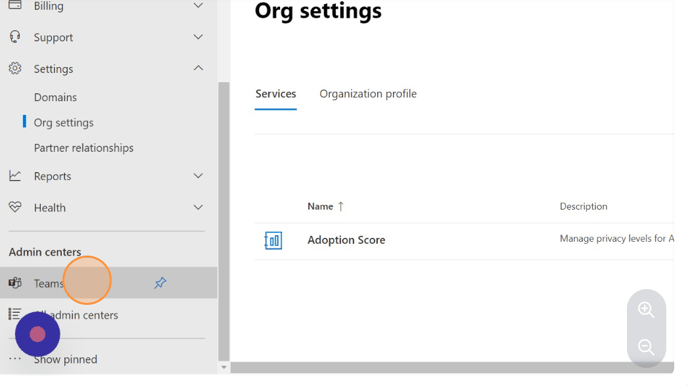The height and width of the screenshot is (385, 688).
Task: Collapse the Settings section chevron
Action: click(198, 68)
